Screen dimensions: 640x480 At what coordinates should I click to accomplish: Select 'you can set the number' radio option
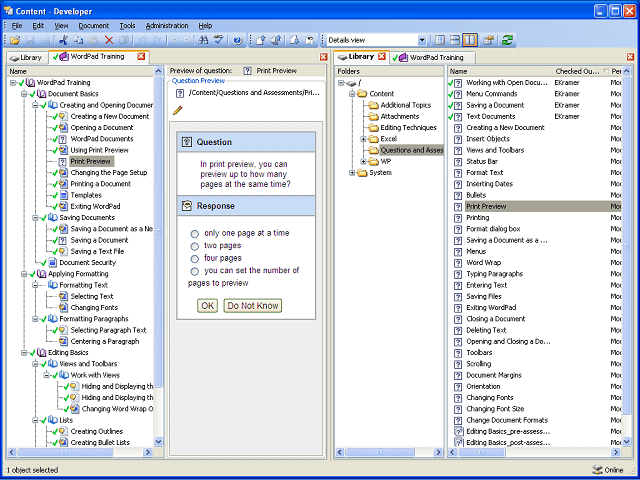pyautogui.click(x=195, y=271)
